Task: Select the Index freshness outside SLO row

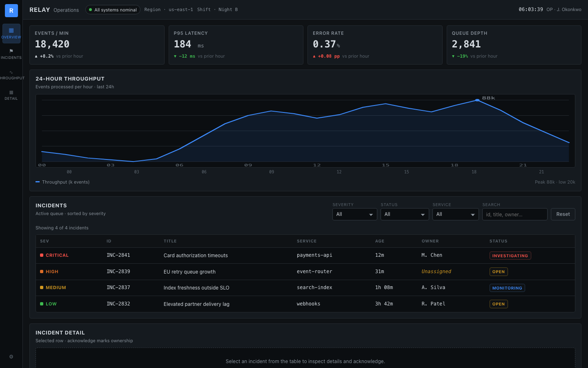Action: tap(305, 288)
